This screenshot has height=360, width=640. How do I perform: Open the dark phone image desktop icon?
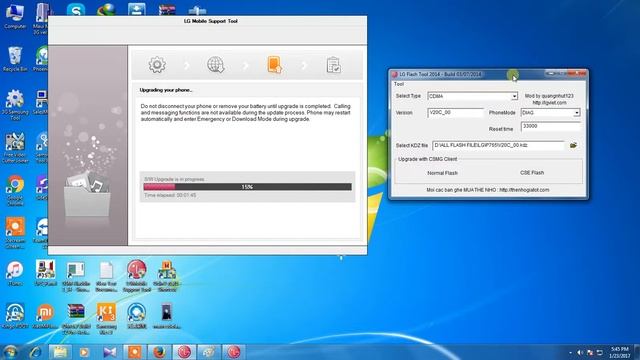point(167,316)
